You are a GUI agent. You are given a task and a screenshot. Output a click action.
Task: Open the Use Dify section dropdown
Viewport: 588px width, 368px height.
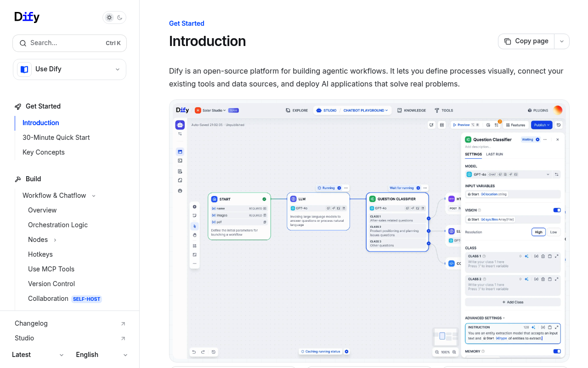[69, 69]
